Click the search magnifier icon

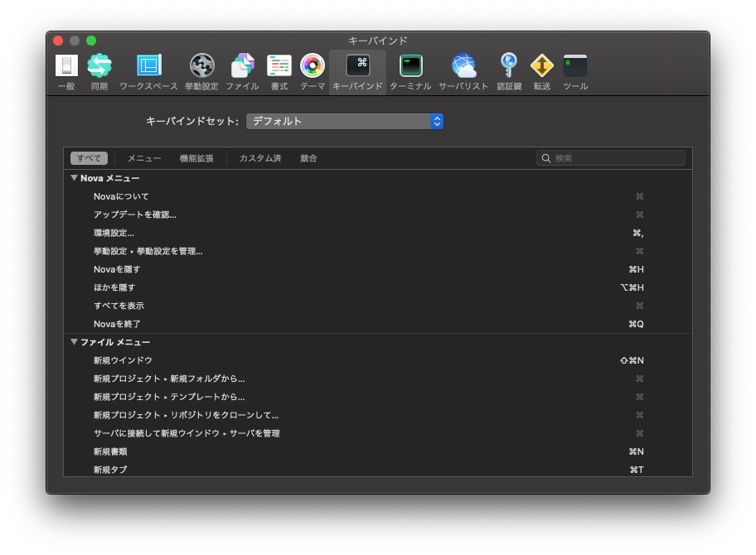click(545, 158)
